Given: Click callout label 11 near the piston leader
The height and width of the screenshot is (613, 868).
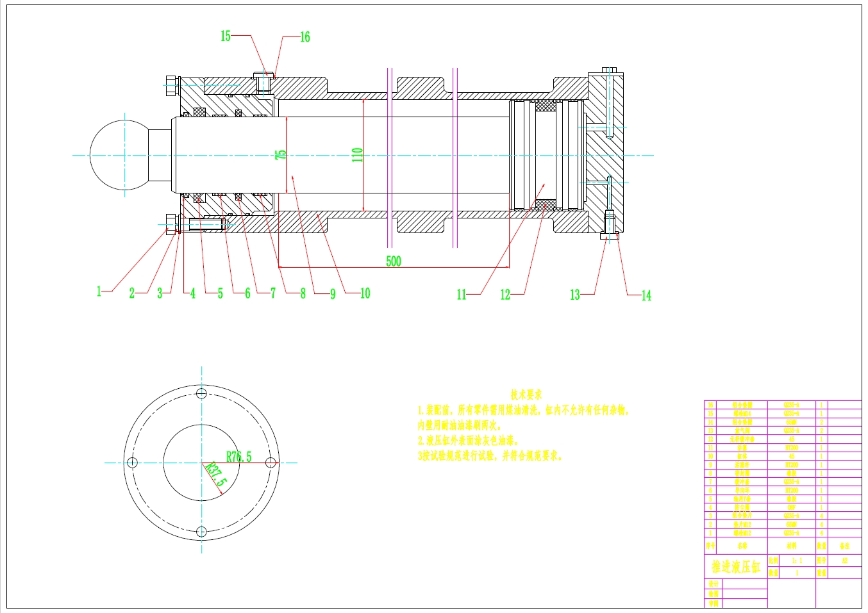Looking at the screenshot, I should [462, 295].
